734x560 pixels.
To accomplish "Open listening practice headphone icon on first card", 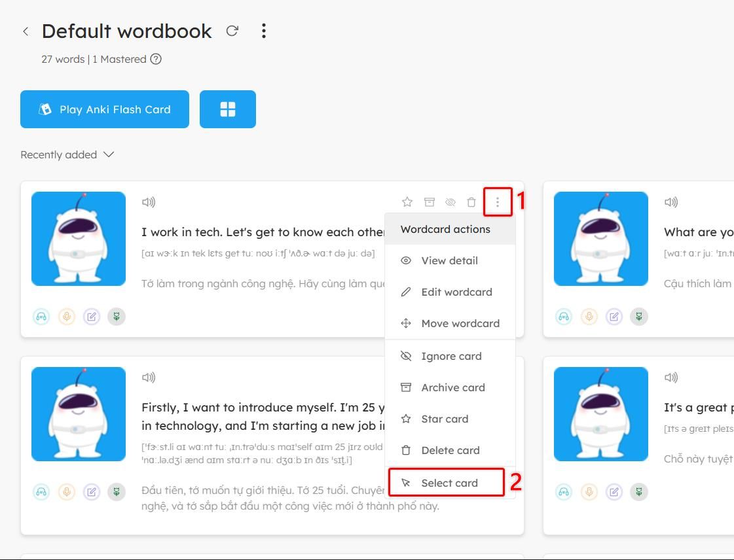I will pyautogui.click(x=41, y=317).
